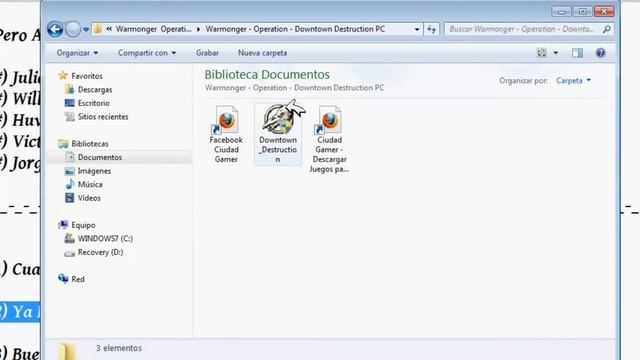Click the Grabar toolbar button
The height and width of the screenshot is (360, 640).
coord(207,53)
